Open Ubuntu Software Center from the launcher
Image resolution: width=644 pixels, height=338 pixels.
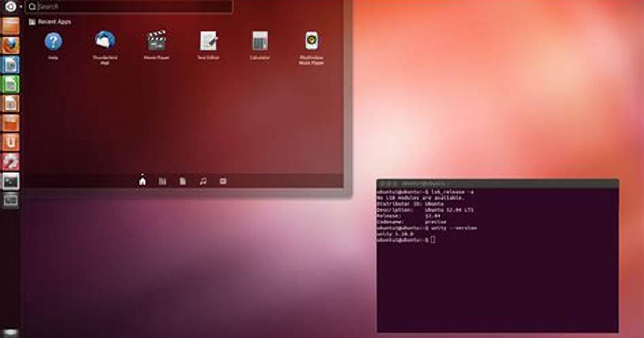10,123
